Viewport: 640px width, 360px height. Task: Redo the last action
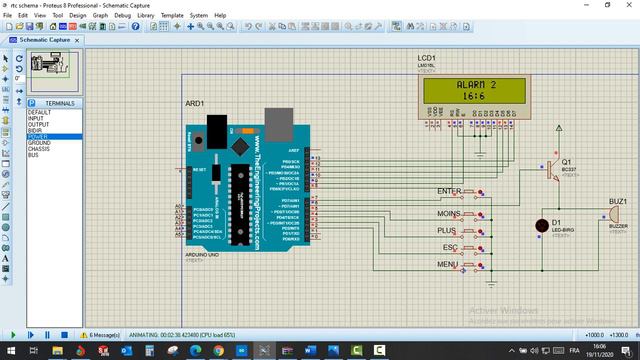point(258,27)
